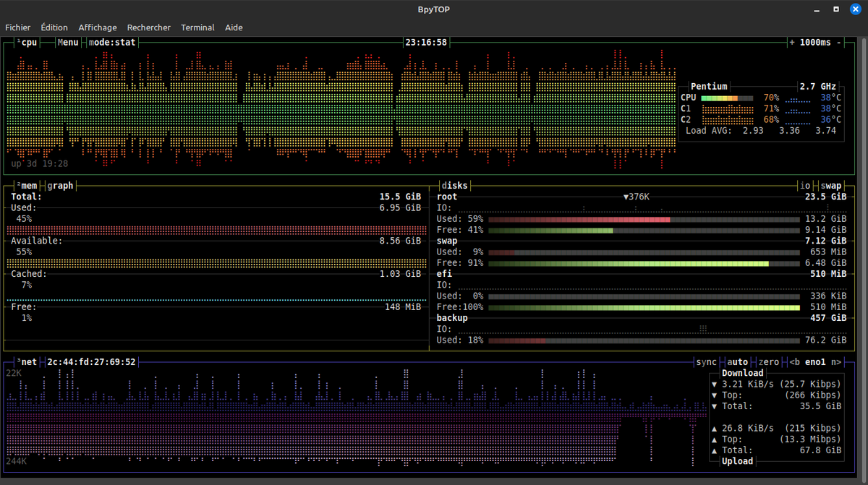Select previous network interface with <b
This screenshot has height=485, width=868.
click(794, 362)
